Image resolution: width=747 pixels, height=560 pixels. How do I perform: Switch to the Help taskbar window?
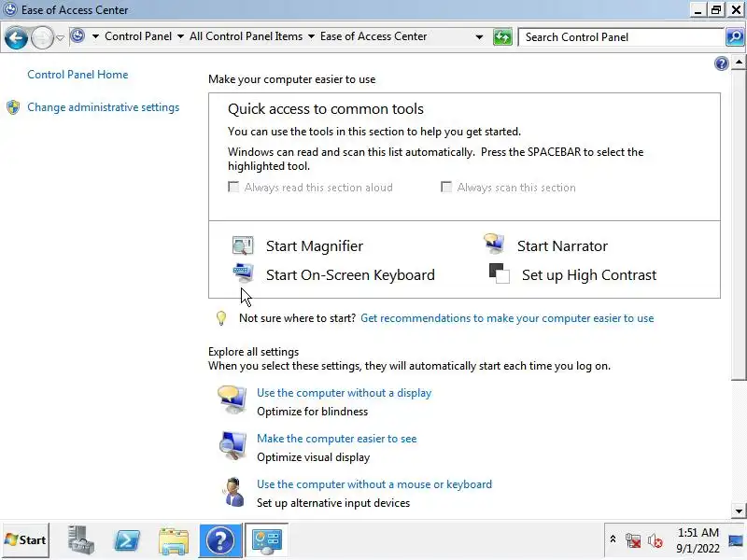pos(219,540)
